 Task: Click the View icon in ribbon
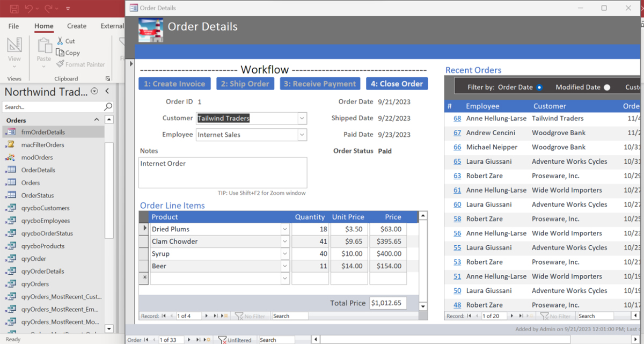(x=14, y=46)
